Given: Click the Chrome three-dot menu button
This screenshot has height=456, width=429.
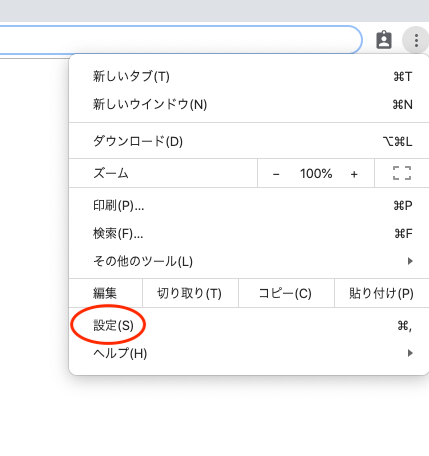Looking at the screenshot, I should (416, 40).
